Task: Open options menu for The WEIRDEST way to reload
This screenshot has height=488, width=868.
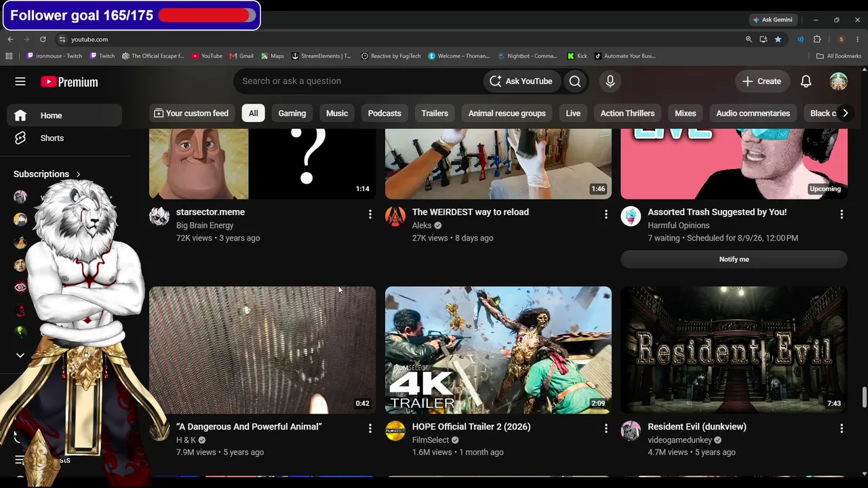Action: coord(606,214)
